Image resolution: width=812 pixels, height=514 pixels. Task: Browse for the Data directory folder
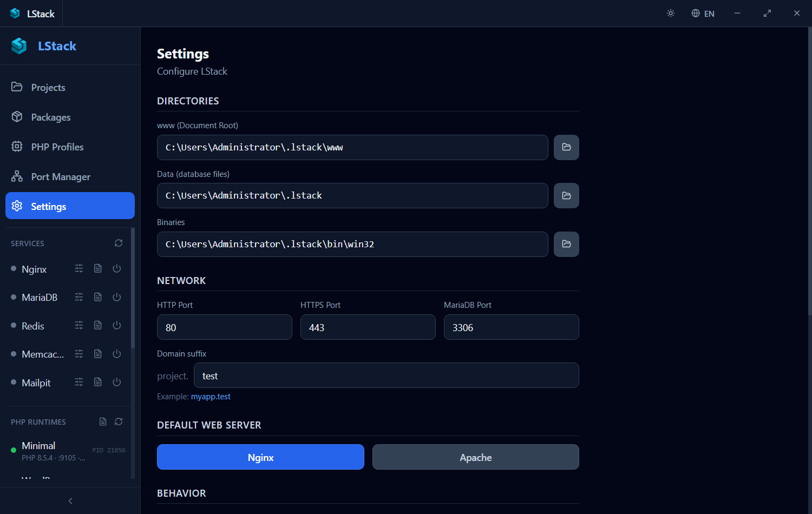[566, 195]
